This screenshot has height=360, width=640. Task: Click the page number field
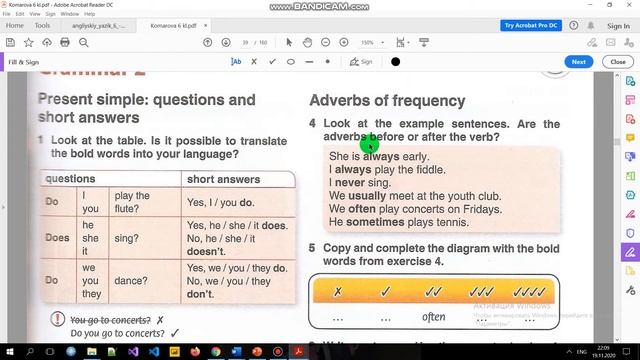245,42
